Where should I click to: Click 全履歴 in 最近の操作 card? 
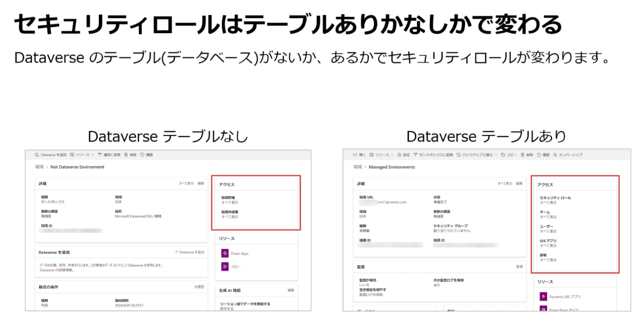coord(199,287)
